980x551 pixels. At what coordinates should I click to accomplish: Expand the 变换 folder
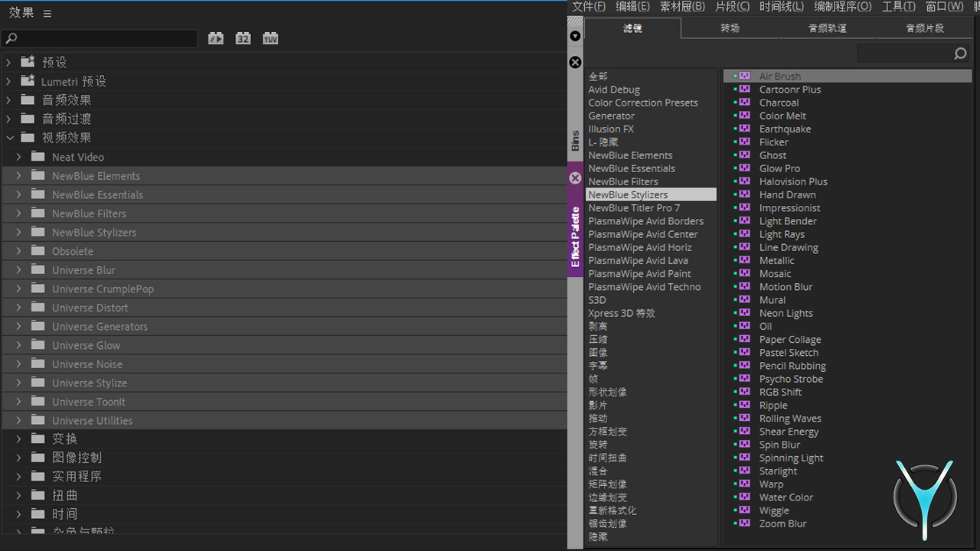pos(19,439)
